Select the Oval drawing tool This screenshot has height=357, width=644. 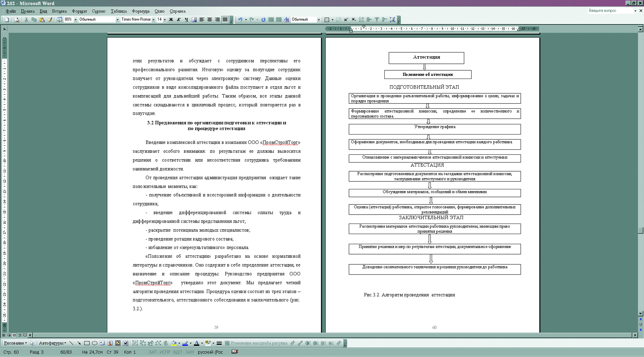[x=94, y=343]
